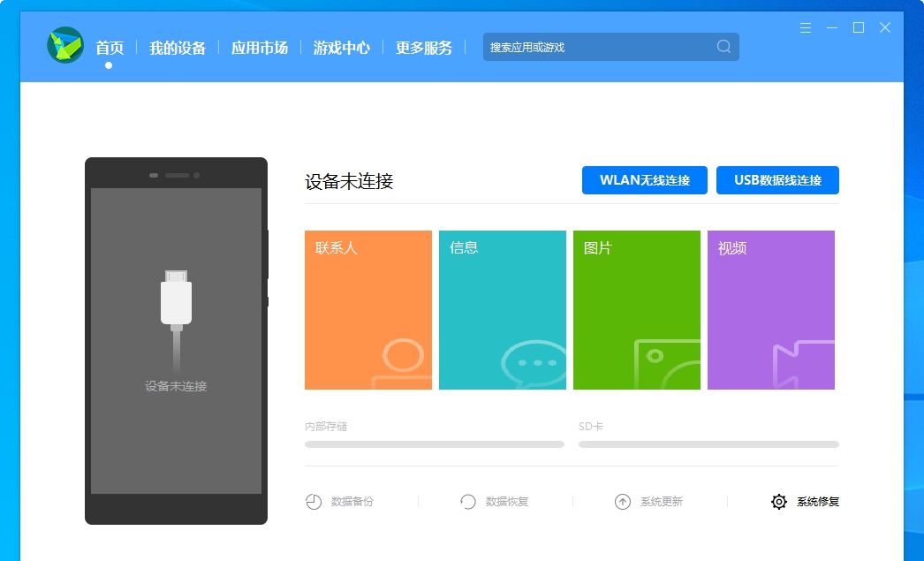Image resolution: width=924 pixels, height=561 pixels.
Task: Click the search magnifier icon
Action: click(723, 46)
